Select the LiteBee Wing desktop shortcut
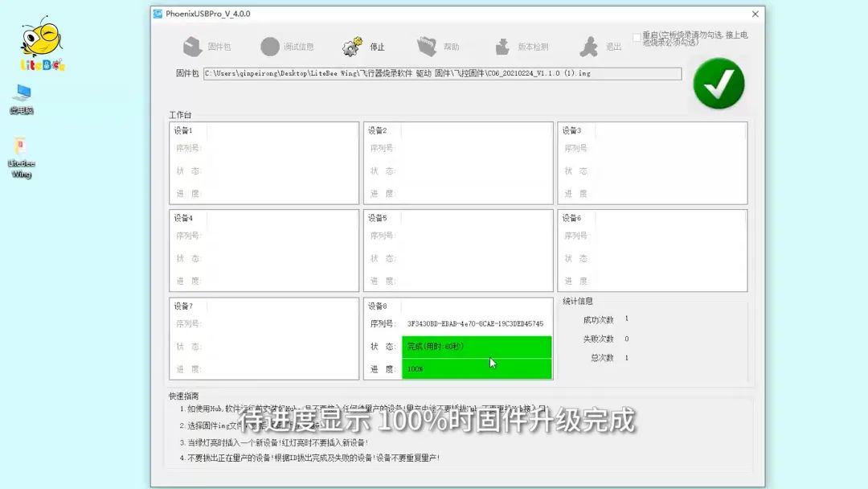The height and width of the screenshot is (489, 868). click(21, 158)
